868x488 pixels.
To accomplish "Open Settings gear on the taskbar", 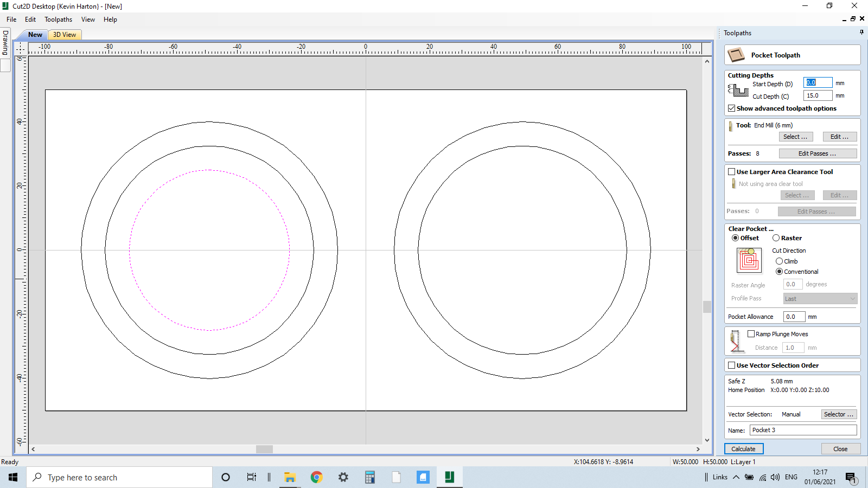I will (343, 477).
